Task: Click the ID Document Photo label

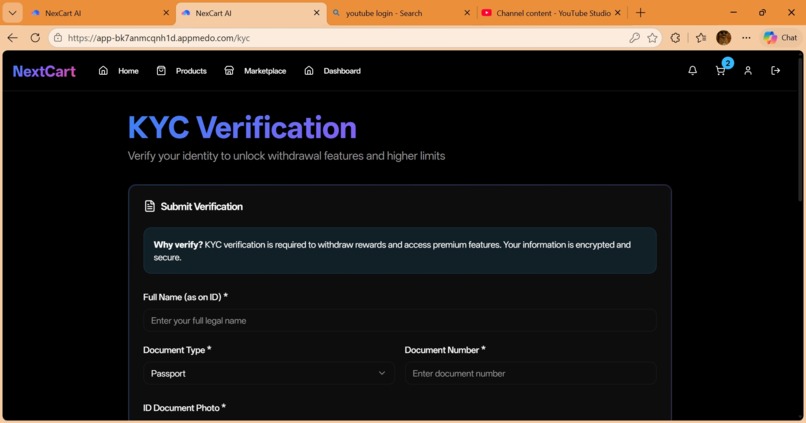Action: pos(184,408)
